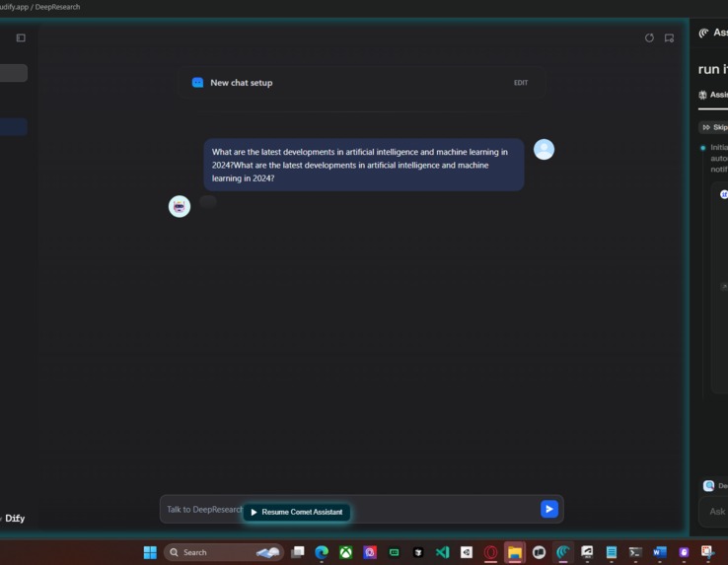Viewport: 728px width, 565px height.
Task: Open Opera browser from taskbar
Action: click(490, 552)
